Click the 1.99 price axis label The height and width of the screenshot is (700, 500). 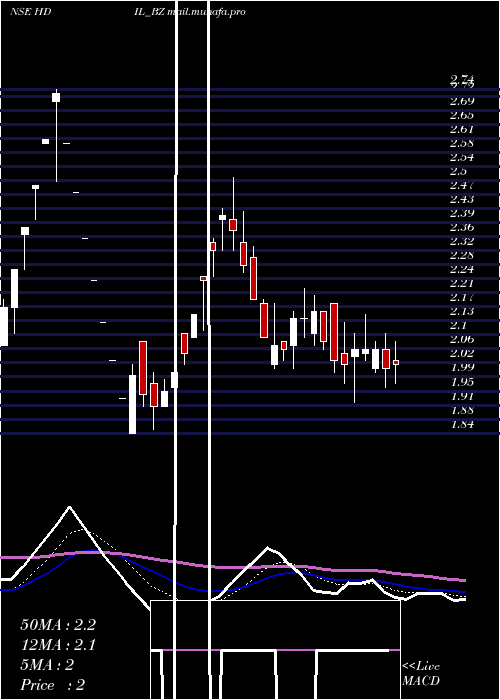(462, 367)
